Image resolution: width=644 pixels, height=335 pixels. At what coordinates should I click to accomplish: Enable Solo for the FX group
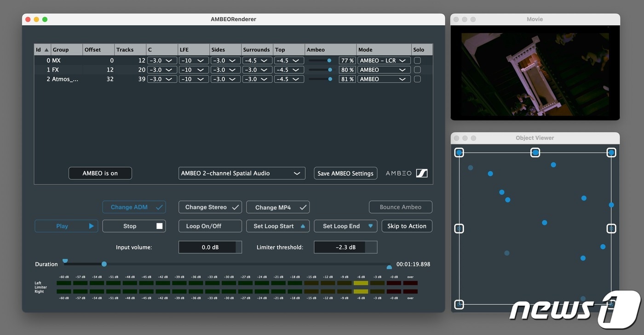[x=417, y=70]
